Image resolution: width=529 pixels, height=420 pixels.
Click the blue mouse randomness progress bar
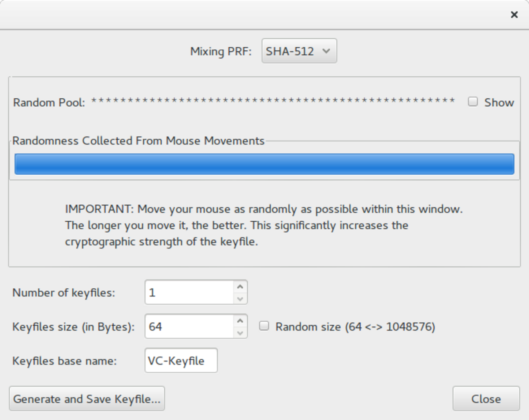(264, 164)
